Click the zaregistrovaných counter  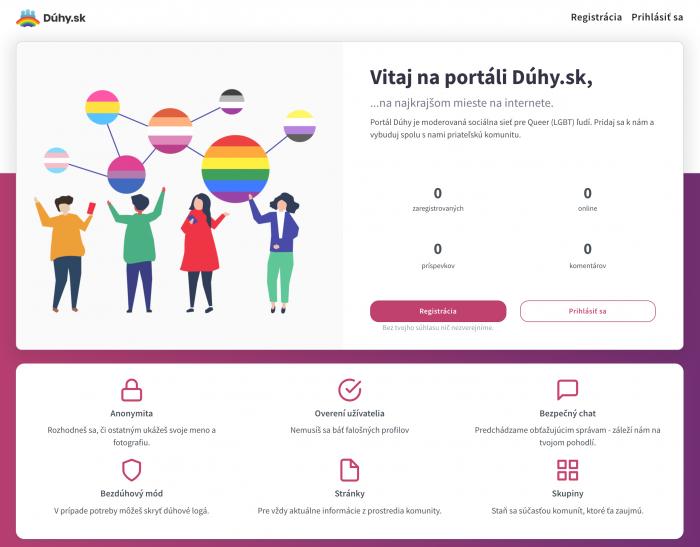[438, 199]
